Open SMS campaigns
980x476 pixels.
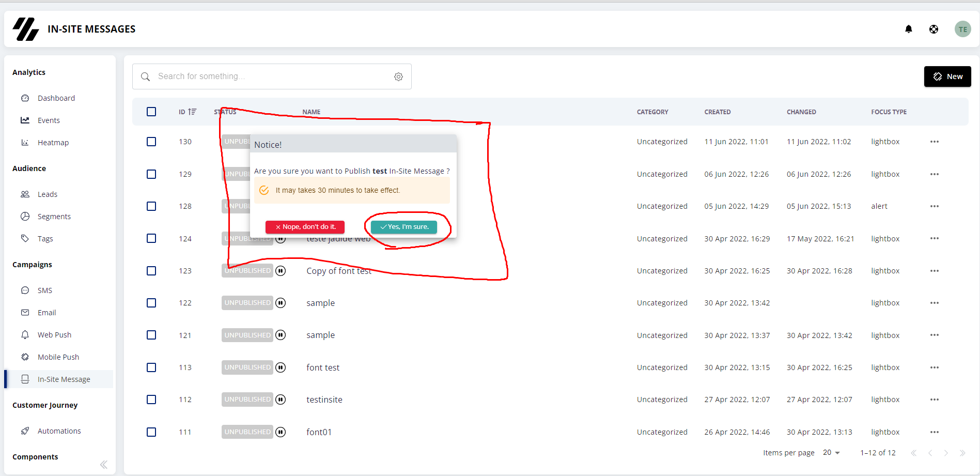(x=45, y=290)
